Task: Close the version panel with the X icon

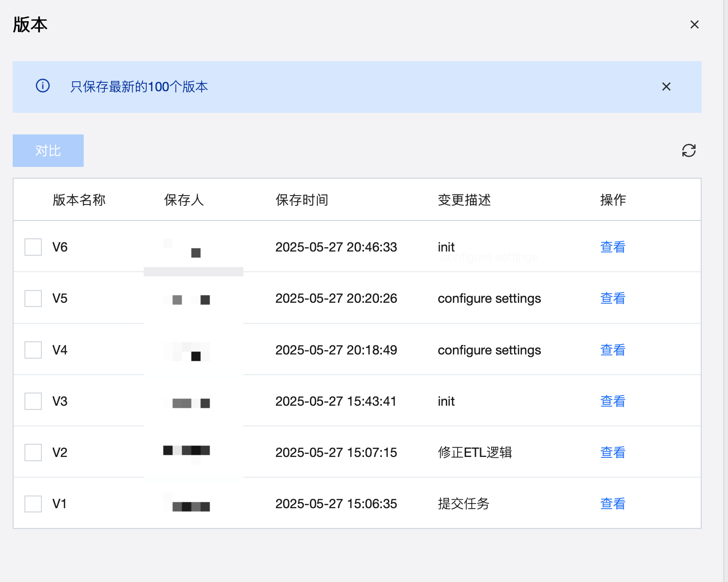Action: pyautogui.click(x=694, y=24)
